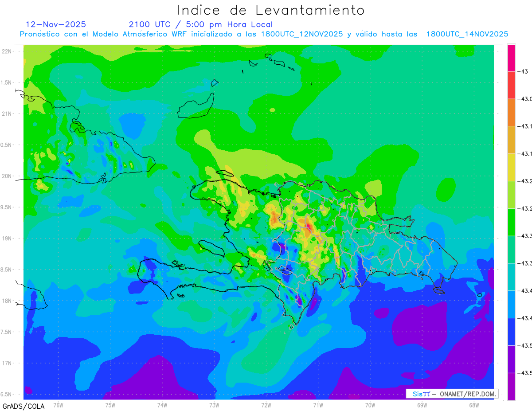Click the '68W' longitude label
Screen dimensions: 532x411
click(x=474, y=404)
